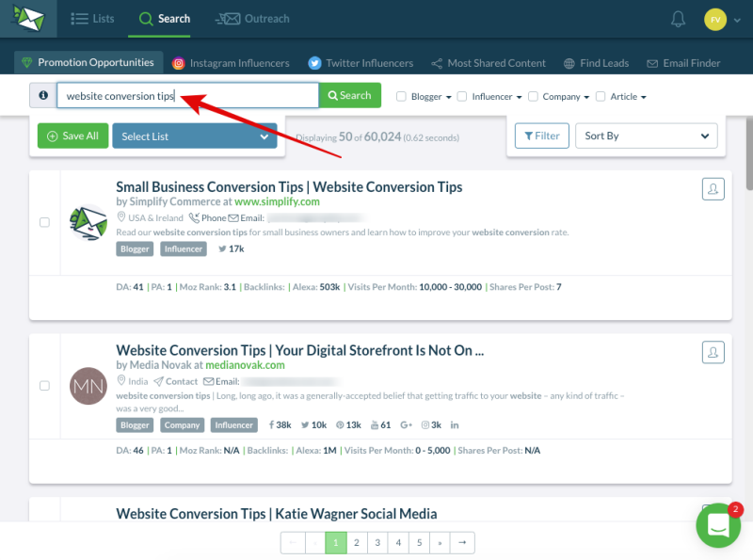Click the Phone link for Simplify Commerce
The image size is (753, 560).
pyautogui.click(x=207, y=218)
